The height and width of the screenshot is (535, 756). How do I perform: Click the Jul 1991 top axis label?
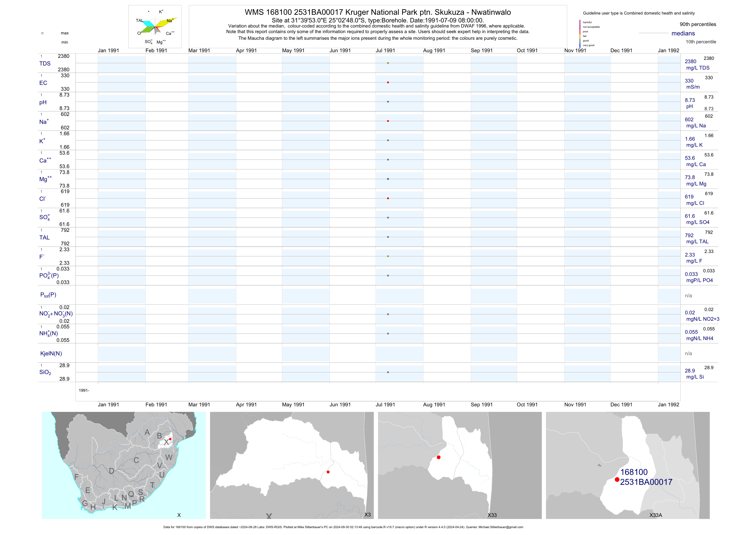pos(385,50)
